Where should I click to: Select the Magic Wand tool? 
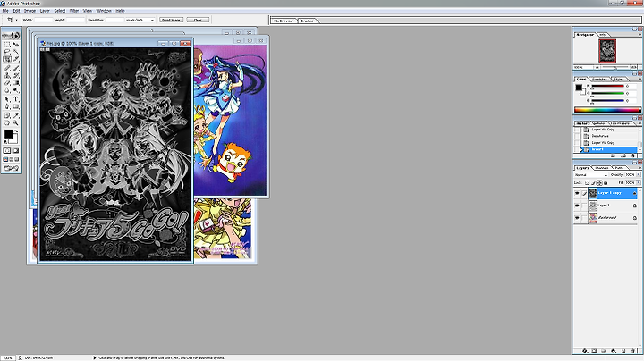tap(15, 52)
